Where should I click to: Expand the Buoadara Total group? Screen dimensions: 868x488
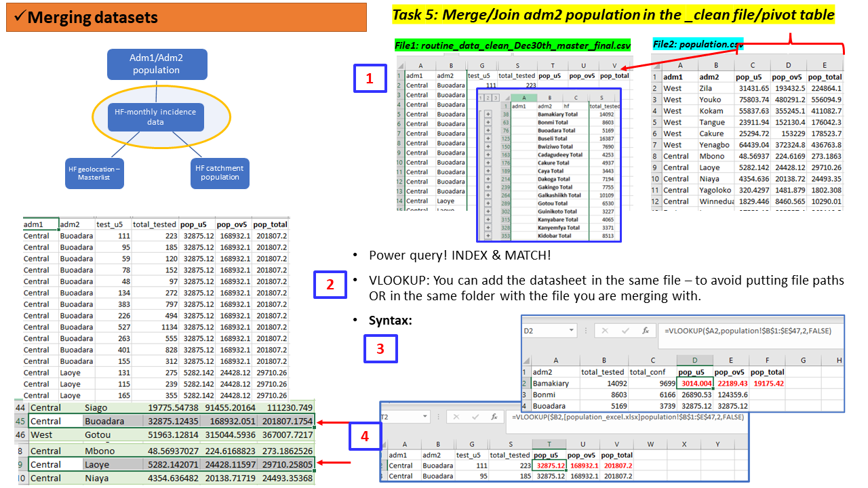click(488, 130)
